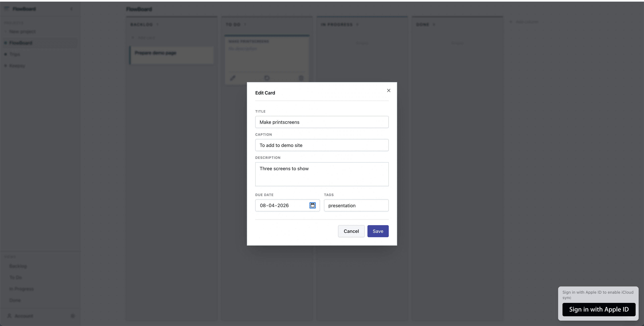Screen dimensions: 644x326
Task: Click Add card in Backlog column
Action: (144, 38)
